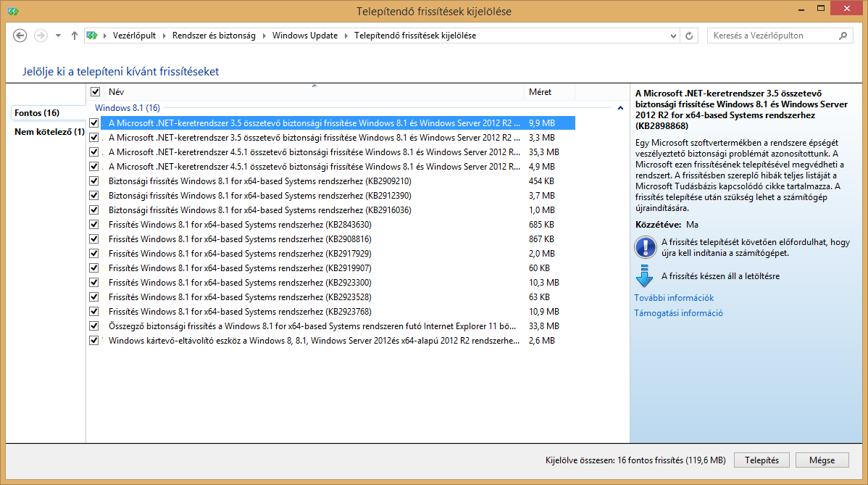
Task: Uncheck update KB2923528
Action: 94,297
